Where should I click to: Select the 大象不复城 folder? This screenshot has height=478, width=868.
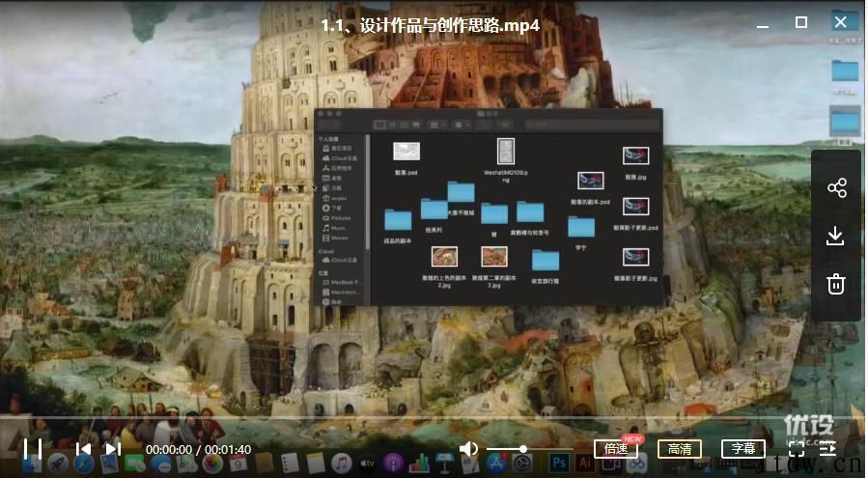(x=461, y=191)
